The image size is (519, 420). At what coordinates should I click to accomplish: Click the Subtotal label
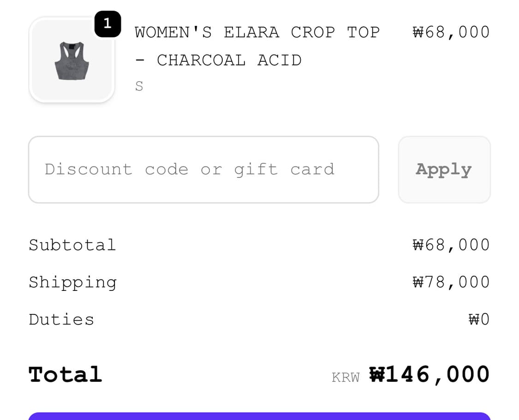pos(72,245)
